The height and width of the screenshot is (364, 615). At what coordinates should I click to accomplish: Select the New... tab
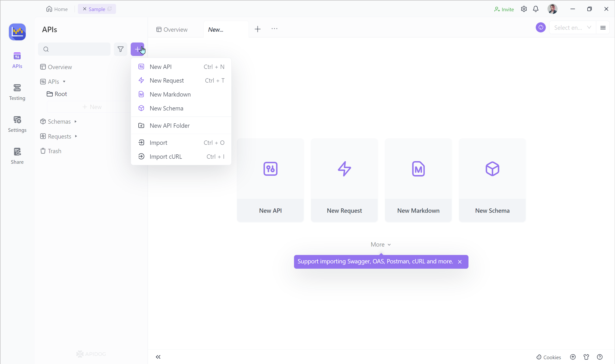click(x=216, y=30)
